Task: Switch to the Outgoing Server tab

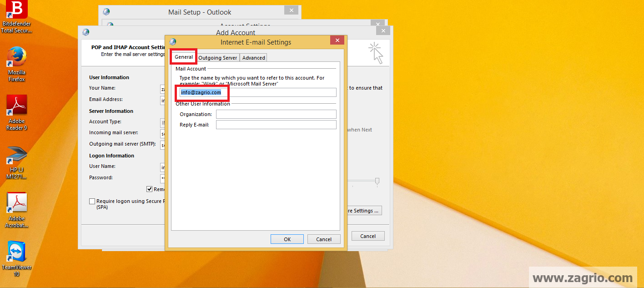Action: [217, 58]
